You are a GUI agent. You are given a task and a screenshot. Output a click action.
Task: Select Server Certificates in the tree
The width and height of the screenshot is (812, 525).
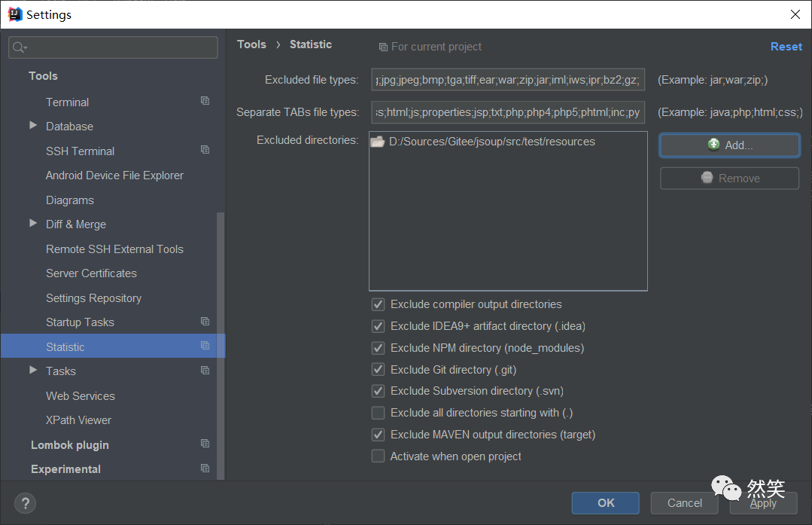click(91, 273)
